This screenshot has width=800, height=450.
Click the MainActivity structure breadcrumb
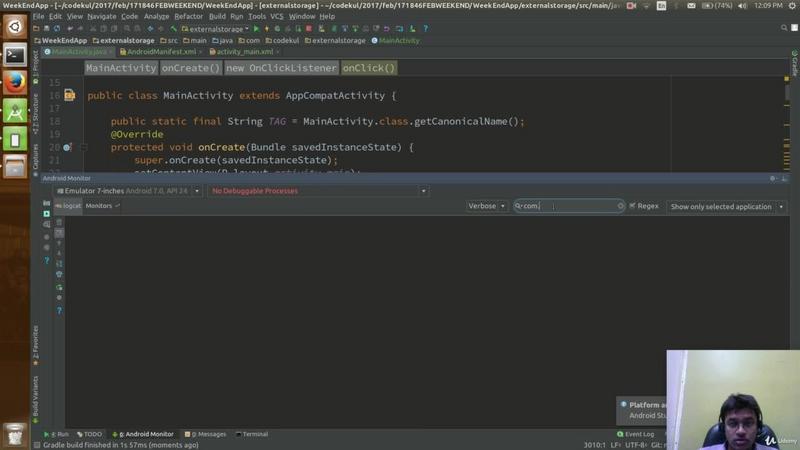coord(121,68)
